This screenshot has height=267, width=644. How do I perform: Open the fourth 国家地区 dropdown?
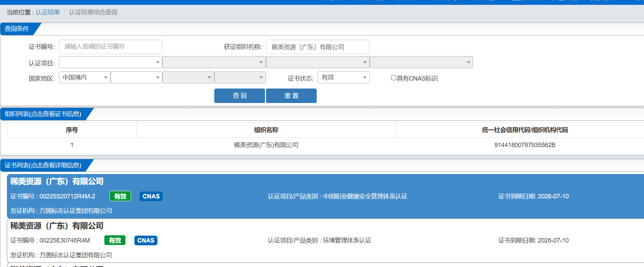pyautogui.click(x=240, y=78)
